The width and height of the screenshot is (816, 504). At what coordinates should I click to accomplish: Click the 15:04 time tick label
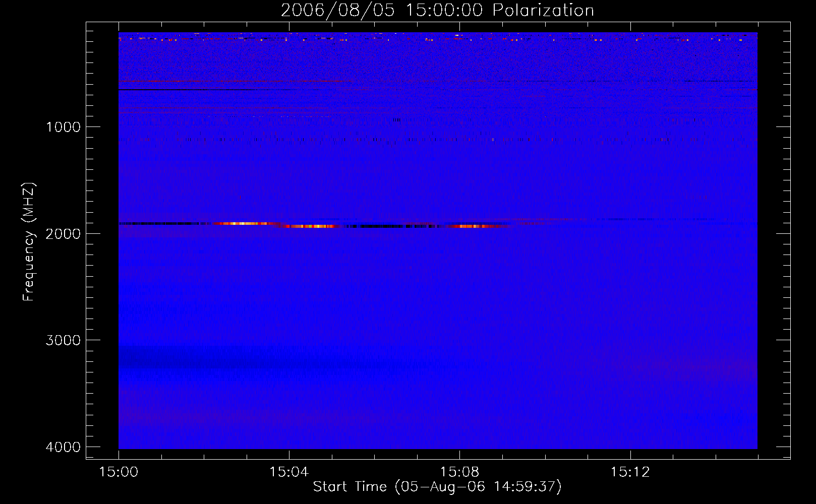[x=289, y=472]
